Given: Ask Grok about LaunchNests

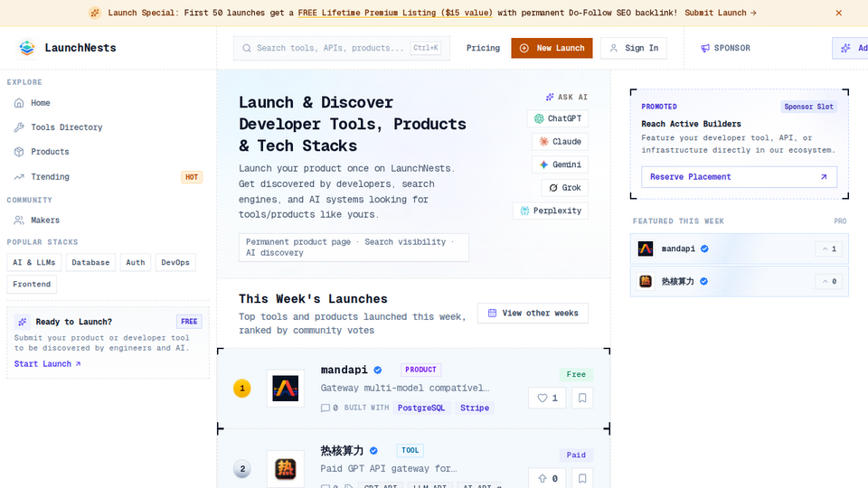Looking at the screenshot, I should [564, 188].
